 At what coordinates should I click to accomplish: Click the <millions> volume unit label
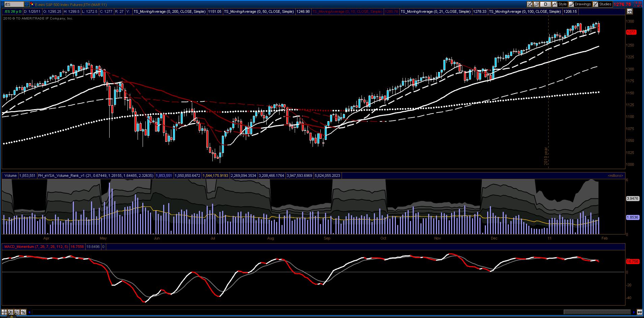(x=615, y=176)
